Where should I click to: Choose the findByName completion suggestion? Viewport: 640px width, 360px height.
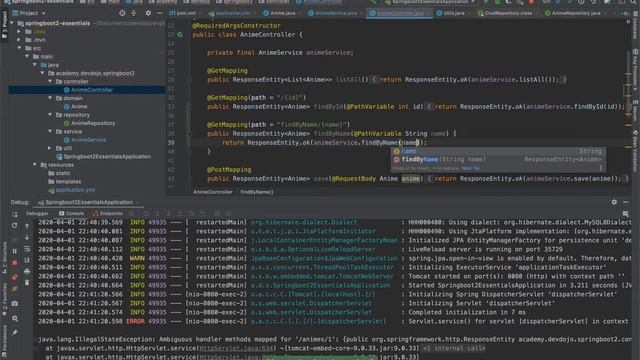[498, 160]
